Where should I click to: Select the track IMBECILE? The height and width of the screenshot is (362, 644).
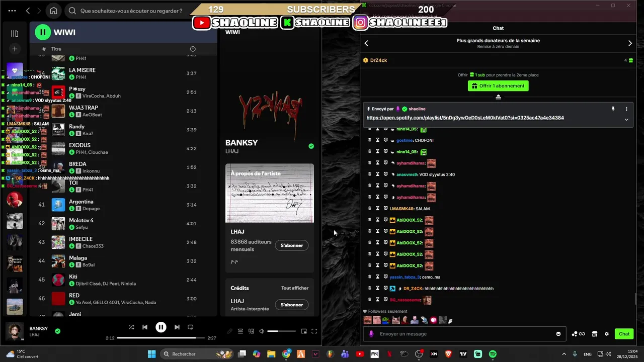(80, 239)
